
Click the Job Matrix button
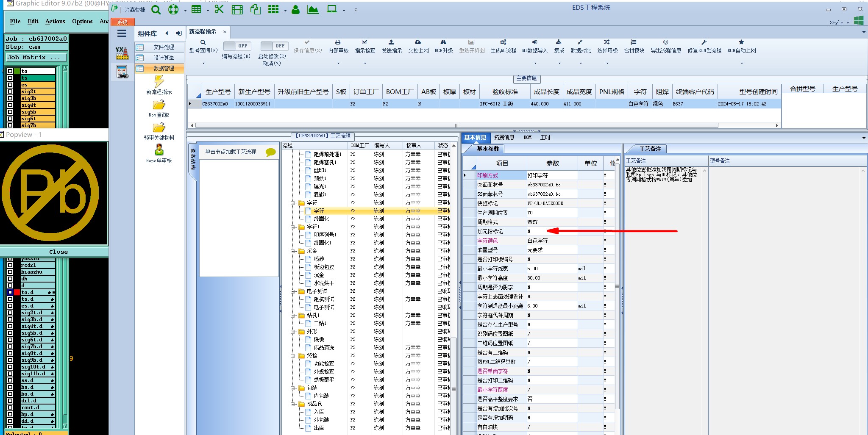click(x=36, y=58)
